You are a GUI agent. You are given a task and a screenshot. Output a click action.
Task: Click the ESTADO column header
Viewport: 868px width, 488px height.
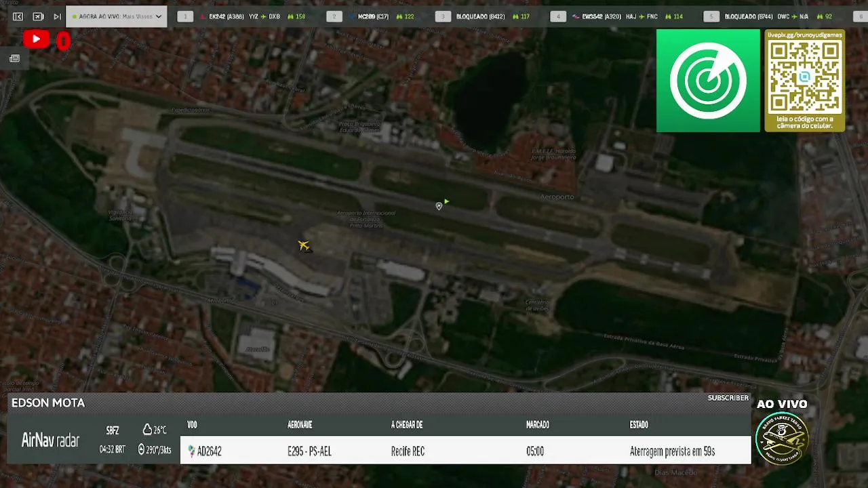[x=639, y=425]
